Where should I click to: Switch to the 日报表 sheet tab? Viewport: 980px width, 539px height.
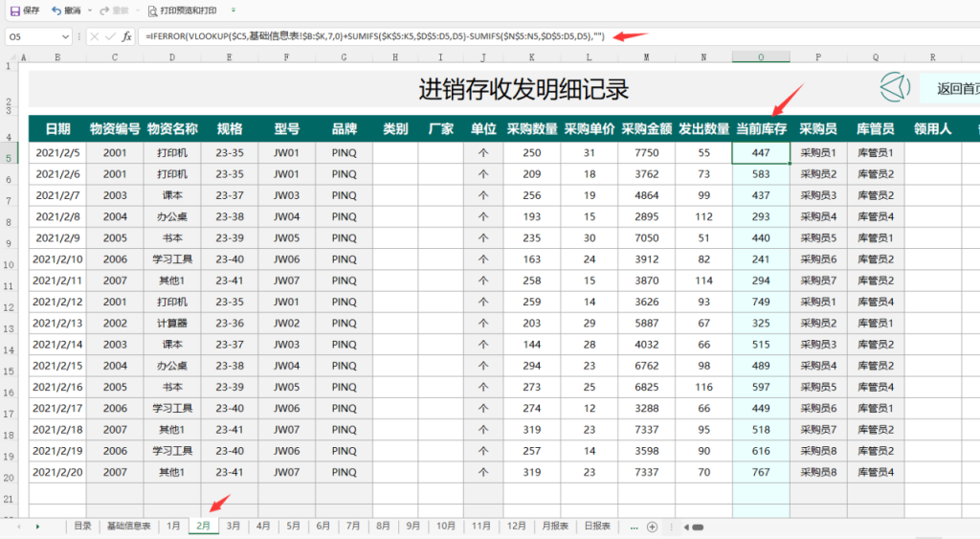click(x=597, y=526)
